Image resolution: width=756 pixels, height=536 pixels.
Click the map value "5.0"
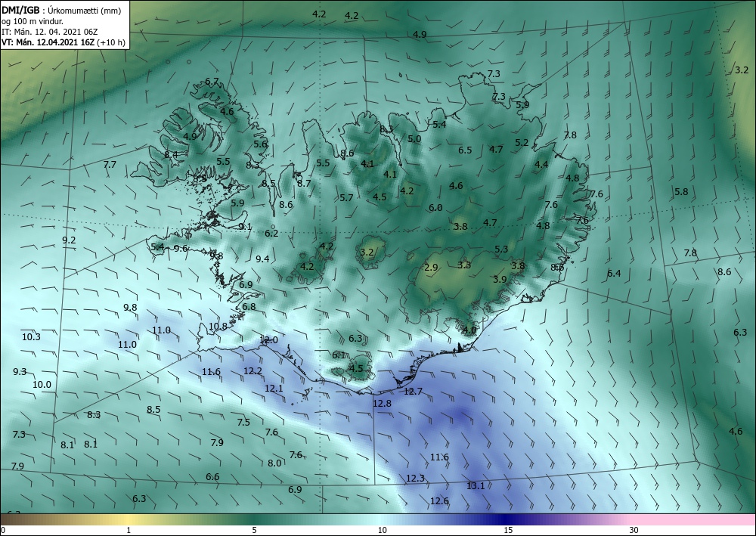(x=414, y=139)
